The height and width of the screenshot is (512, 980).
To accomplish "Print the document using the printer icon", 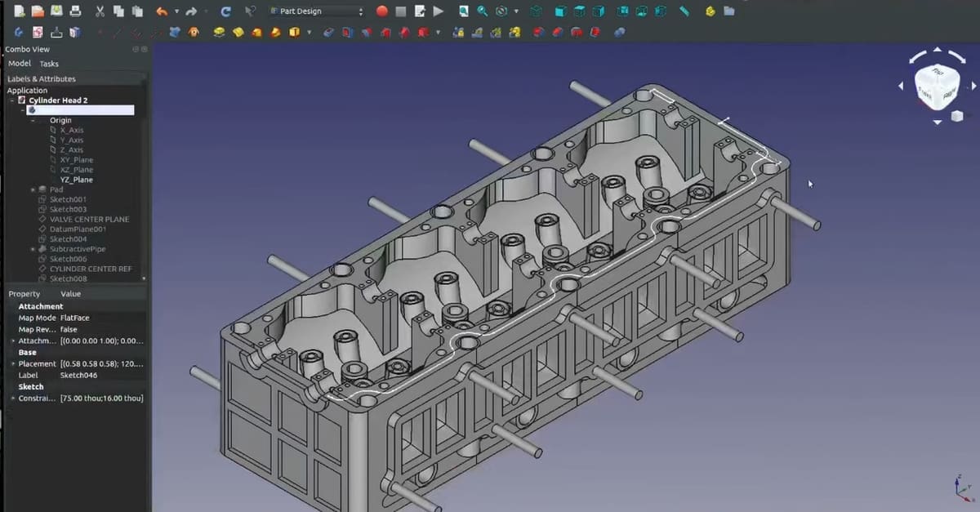I will tap(75, 11).
